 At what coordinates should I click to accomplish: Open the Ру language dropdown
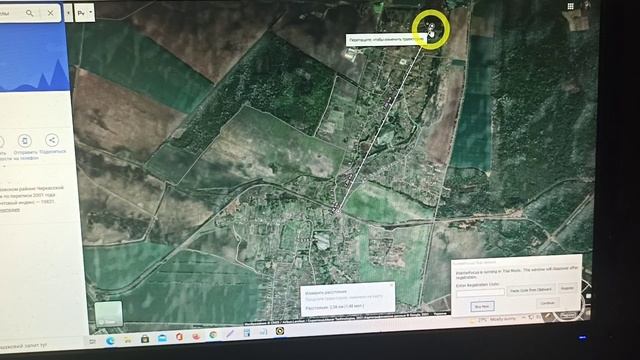click(84, 13)
